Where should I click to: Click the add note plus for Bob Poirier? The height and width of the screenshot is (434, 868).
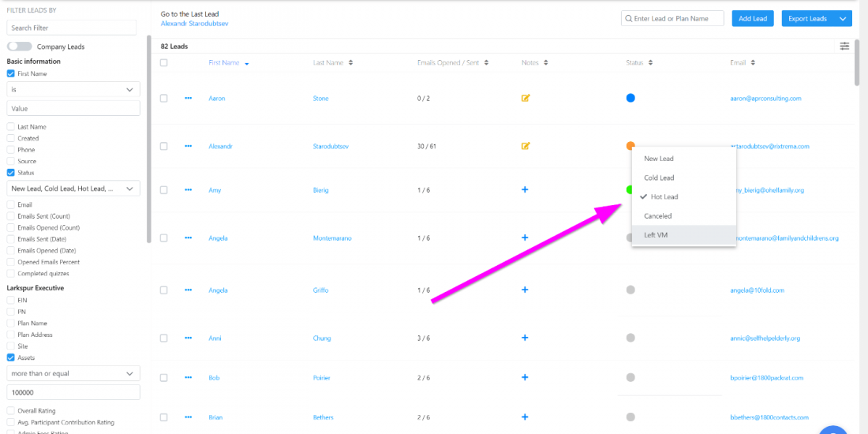tap(526, 377)
